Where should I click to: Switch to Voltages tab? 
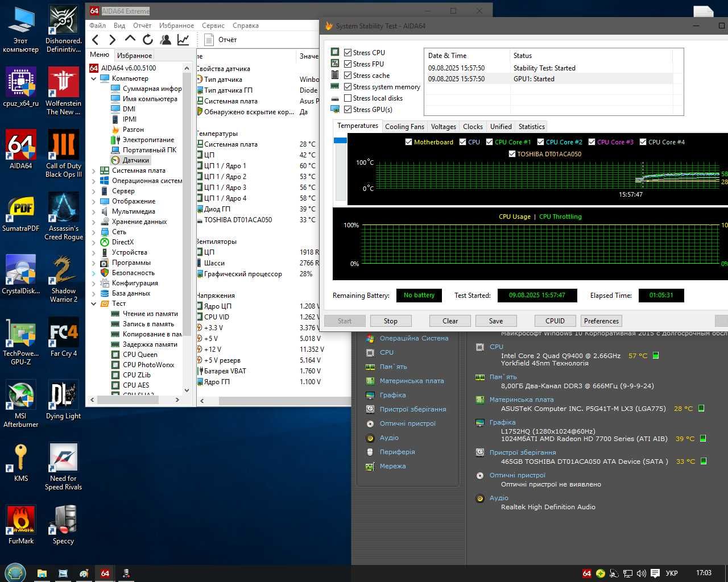point(443,127)
